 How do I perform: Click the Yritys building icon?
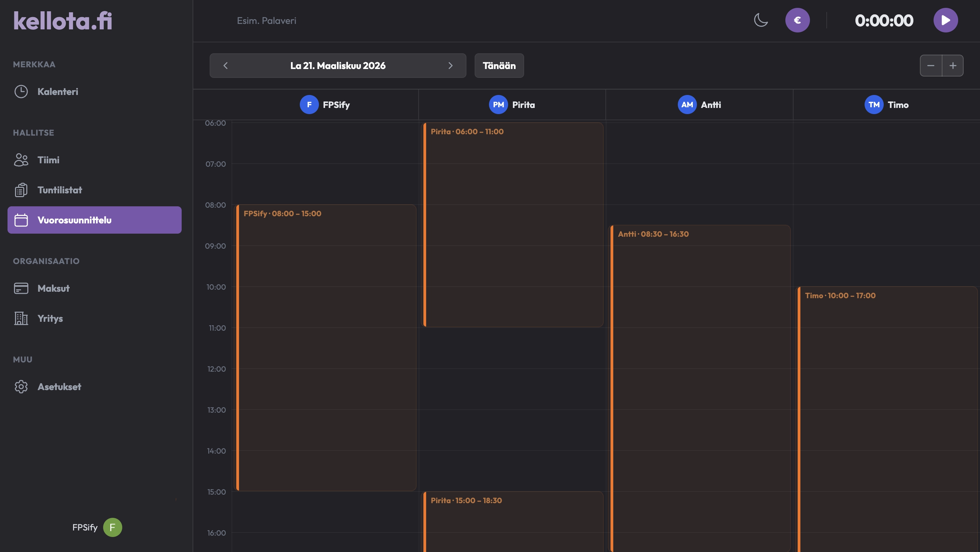[21, 318]
